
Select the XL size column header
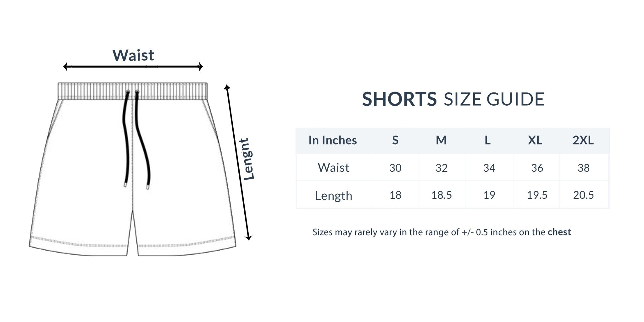point(535,140)
